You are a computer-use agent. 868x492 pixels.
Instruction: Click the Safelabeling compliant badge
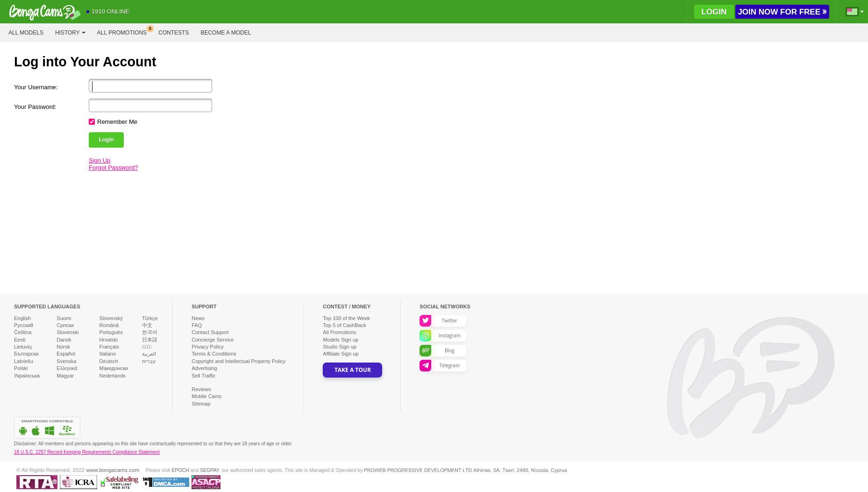pyautogui.click(x=120, y=482)
